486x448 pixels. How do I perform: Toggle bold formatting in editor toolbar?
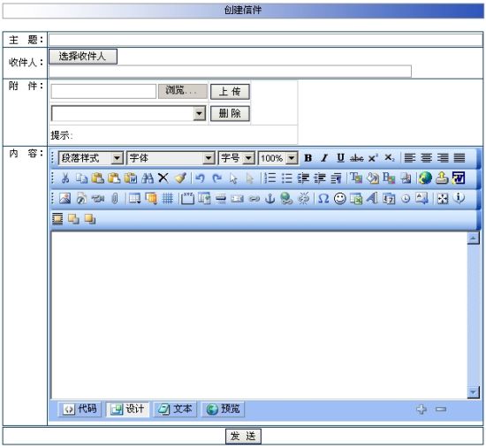click(x=308, y=158)
